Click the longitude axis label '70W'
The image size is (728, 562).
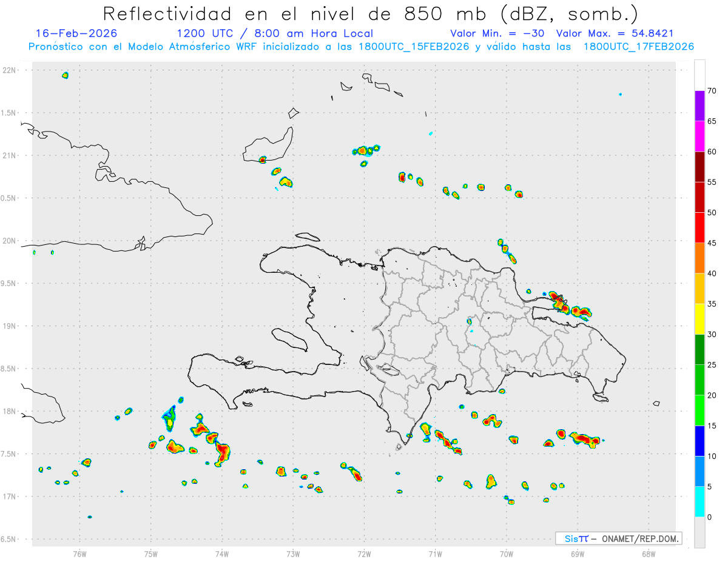(507, 554)
